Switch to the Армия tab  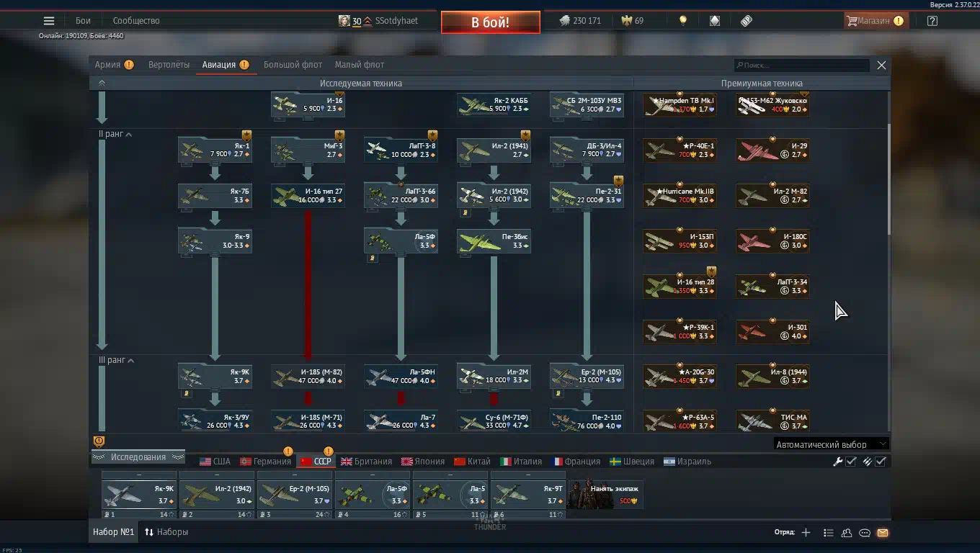(x=114, y=65)
